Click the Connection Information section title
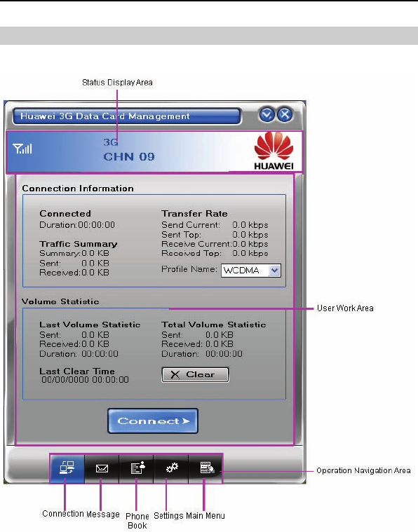Image resolution: width=418 pixels, height=532 pixels. pos(78,189)
